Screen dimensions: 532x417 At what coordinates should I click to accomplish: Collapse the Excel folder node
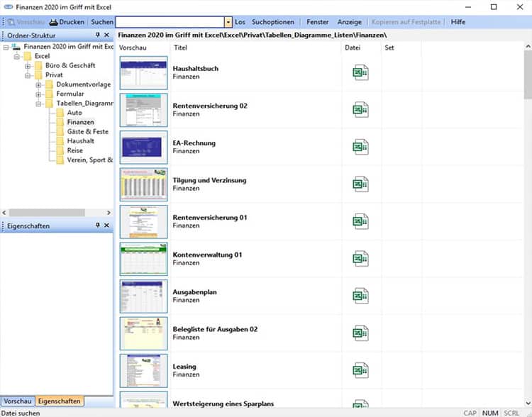click(x=16, y=56)
